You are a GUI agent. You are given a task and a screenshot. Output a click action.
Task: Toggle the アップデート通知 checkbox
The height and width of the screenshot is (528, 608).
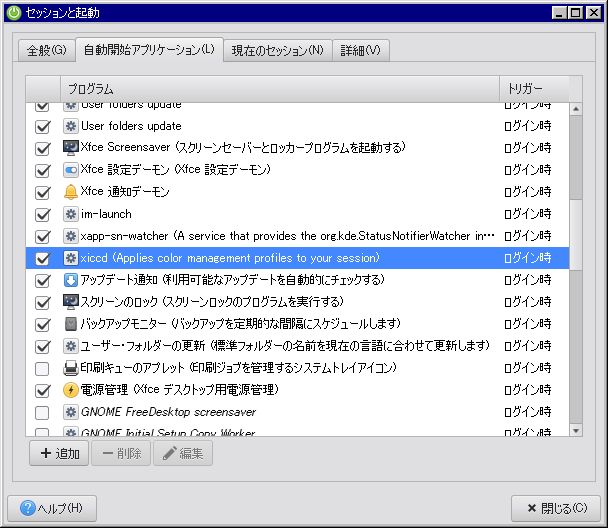point(42,280)
